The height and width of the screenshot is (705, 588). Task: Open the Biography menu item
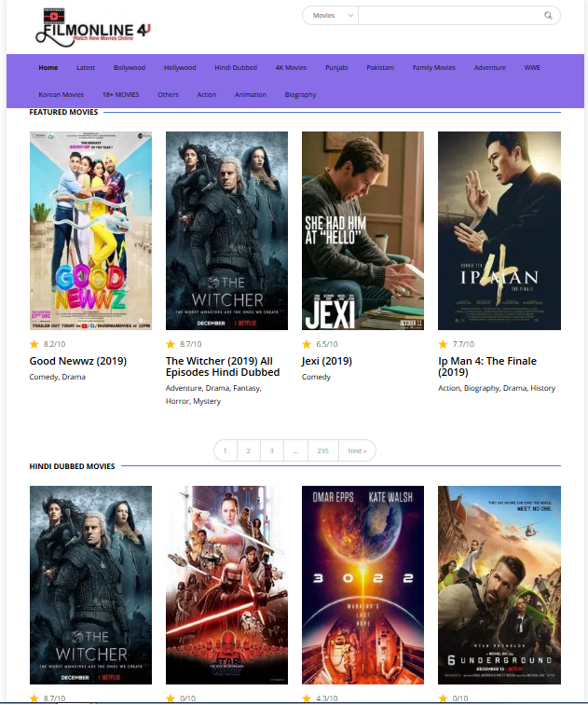[x=300, y=94]
